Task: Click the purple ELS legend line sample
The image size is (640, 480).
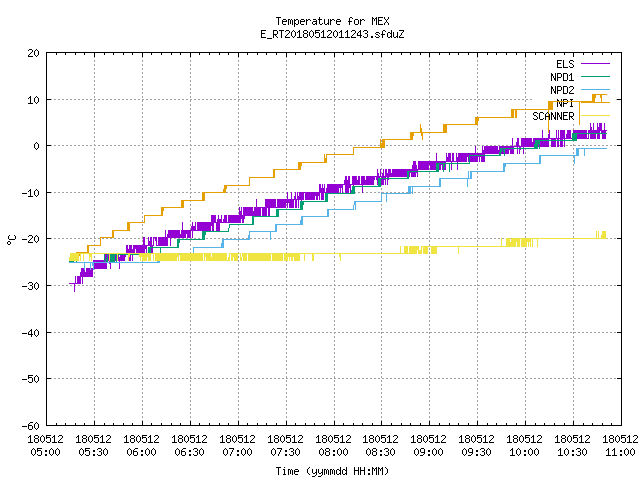Action: coord(595,64)
